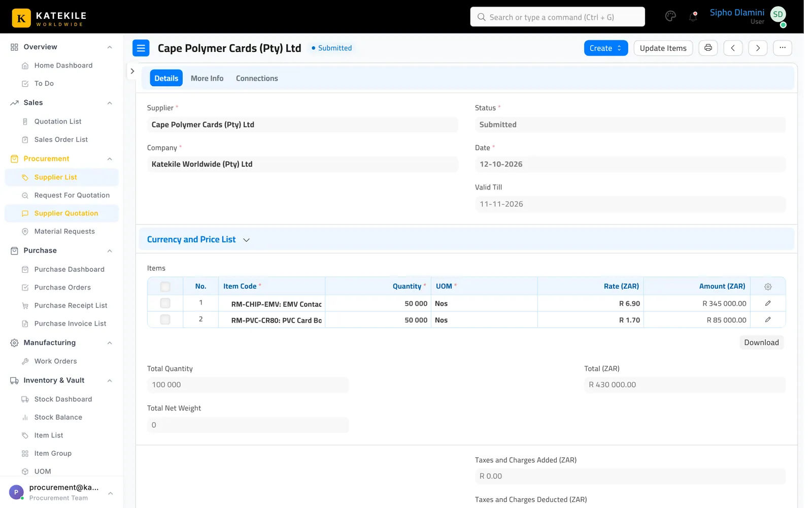
Task: Open the three-dots more options menu
Action: click(x=783, y=48)
